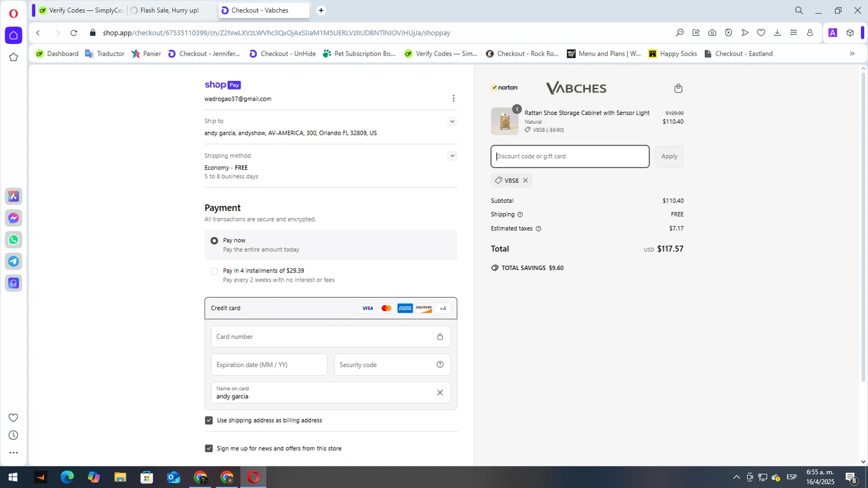
Task: Open bookmarks star in Opera sidebar
Action: (13, 57)
